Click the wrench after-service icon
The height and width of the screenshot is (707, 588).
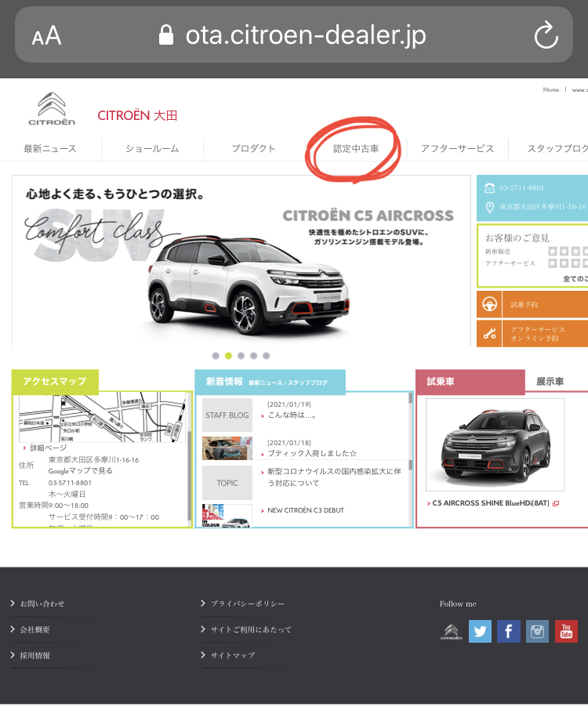(490, 334)
